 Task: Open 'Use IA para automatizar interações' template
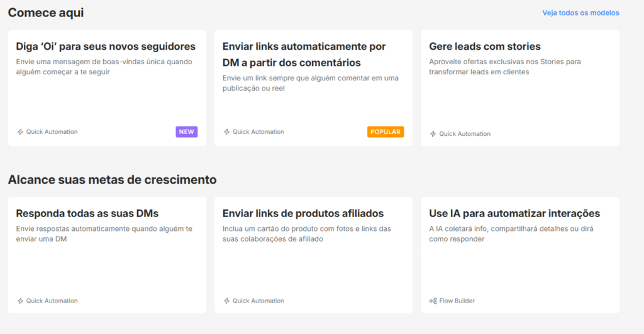(x=514, y=214)
